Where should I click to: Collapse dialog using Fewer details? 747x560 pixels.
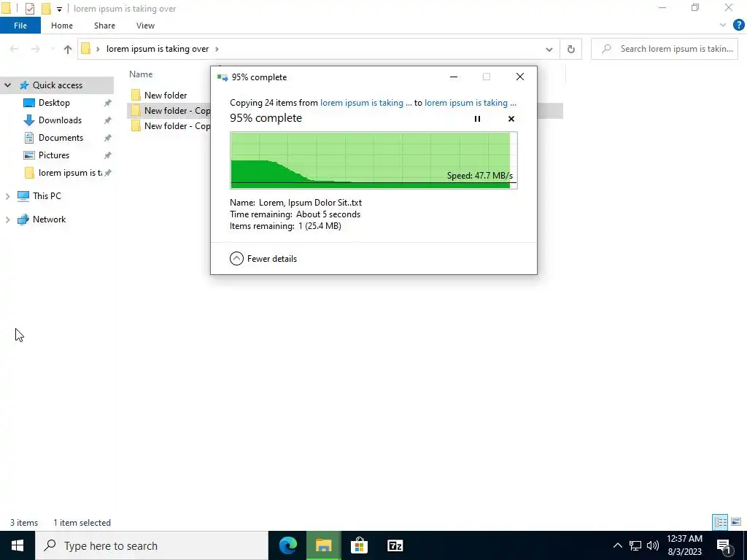(x=263, y=259)
